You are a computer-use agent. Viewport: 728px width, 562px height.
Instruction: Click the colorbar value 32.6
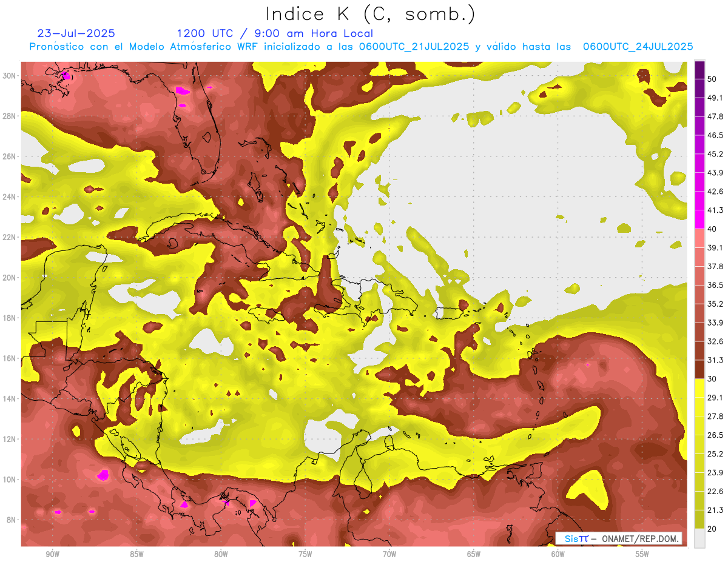[715, 341]
